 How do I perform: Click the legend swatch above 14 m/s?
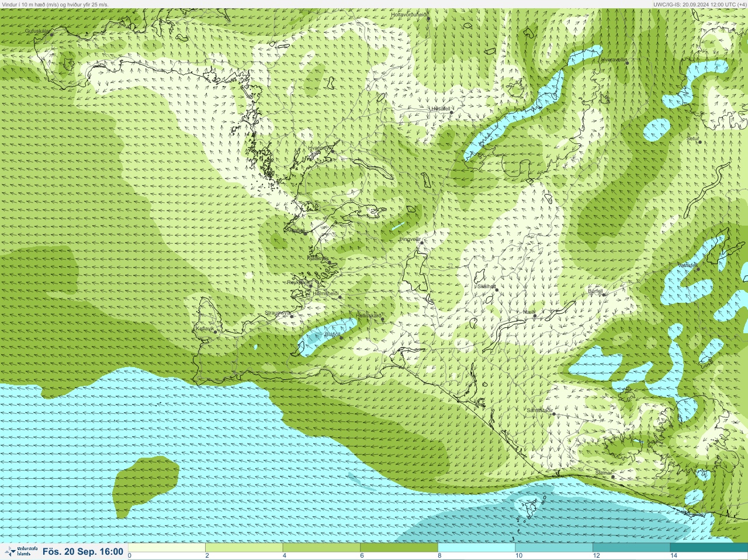(x=709, y=548)
